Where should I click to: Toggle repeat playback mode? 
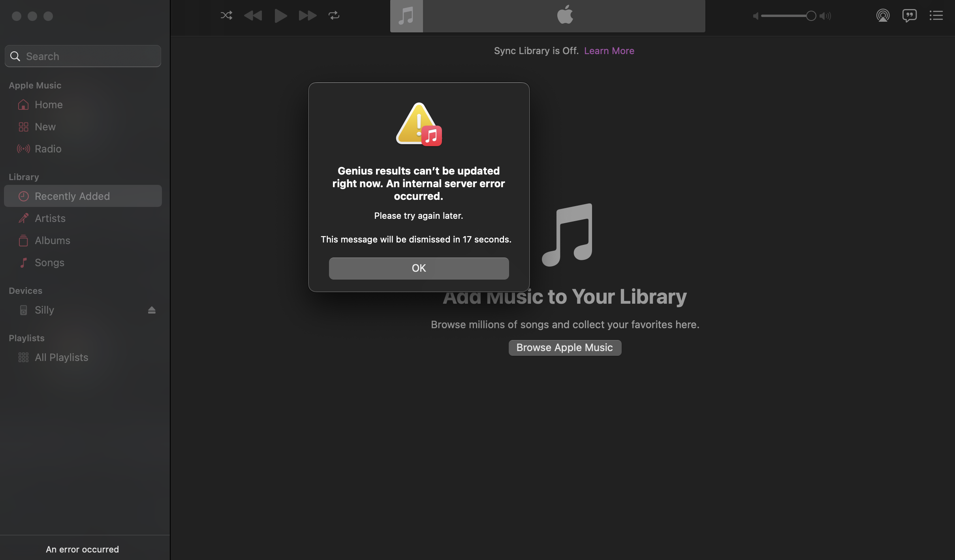pyautogui.click(x=334, y=16)
